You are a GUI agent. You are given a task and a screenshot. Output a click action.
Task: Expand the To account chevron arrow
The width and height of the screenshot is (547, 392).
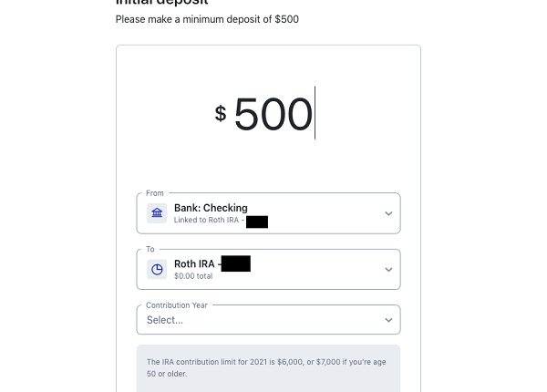coord(388,270)
